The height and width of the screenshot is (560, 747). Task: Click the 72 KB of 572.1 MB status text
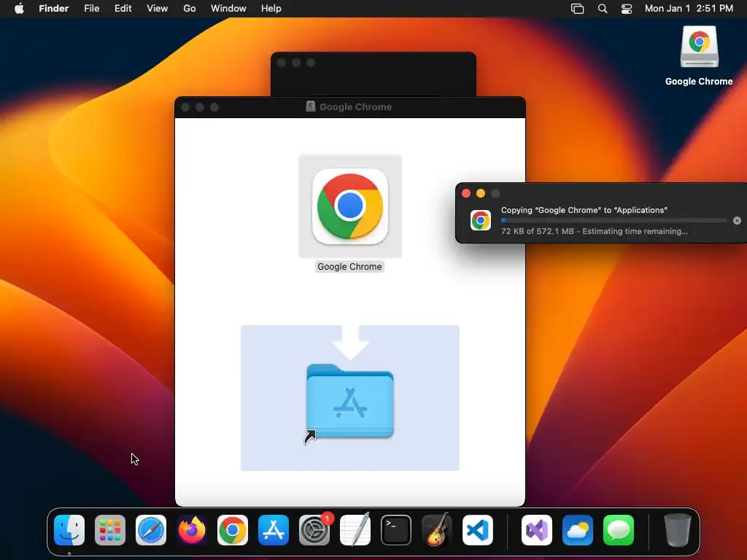594,231
